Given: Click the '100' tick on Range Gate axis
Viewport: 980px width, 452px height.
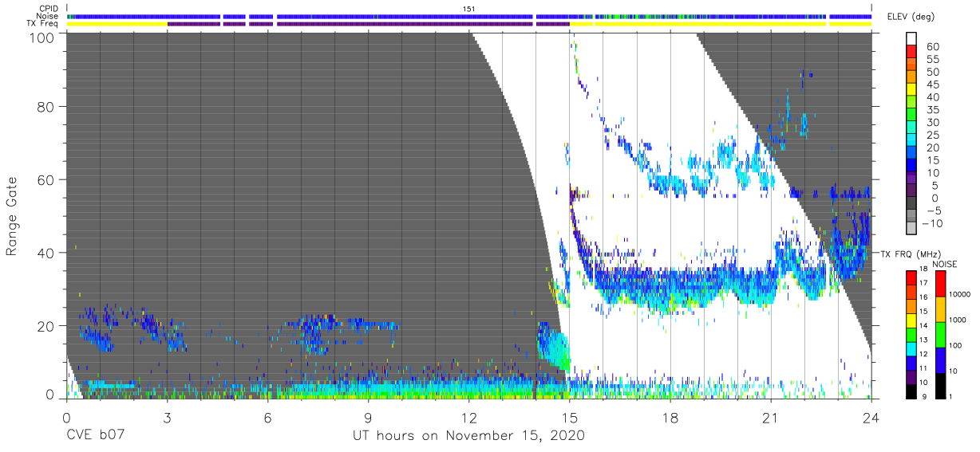Looking at the screenshot, I should pos(41,37).
